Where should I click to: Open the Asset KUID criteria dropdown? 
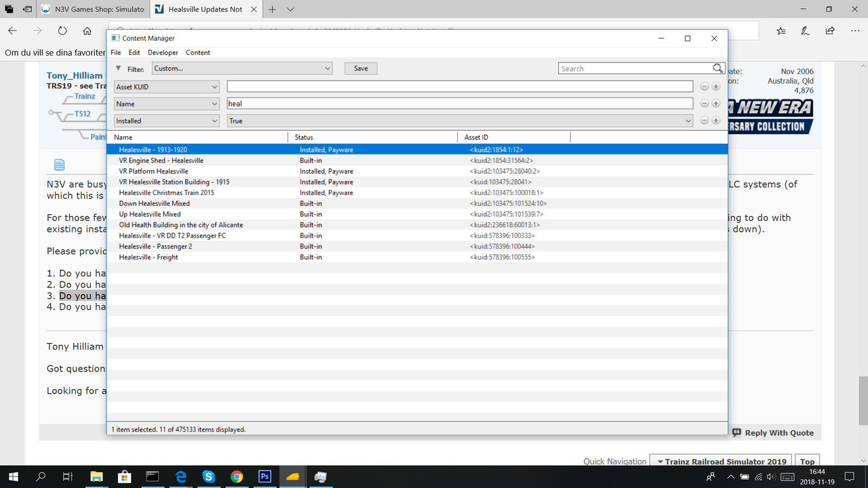(166, 87)
